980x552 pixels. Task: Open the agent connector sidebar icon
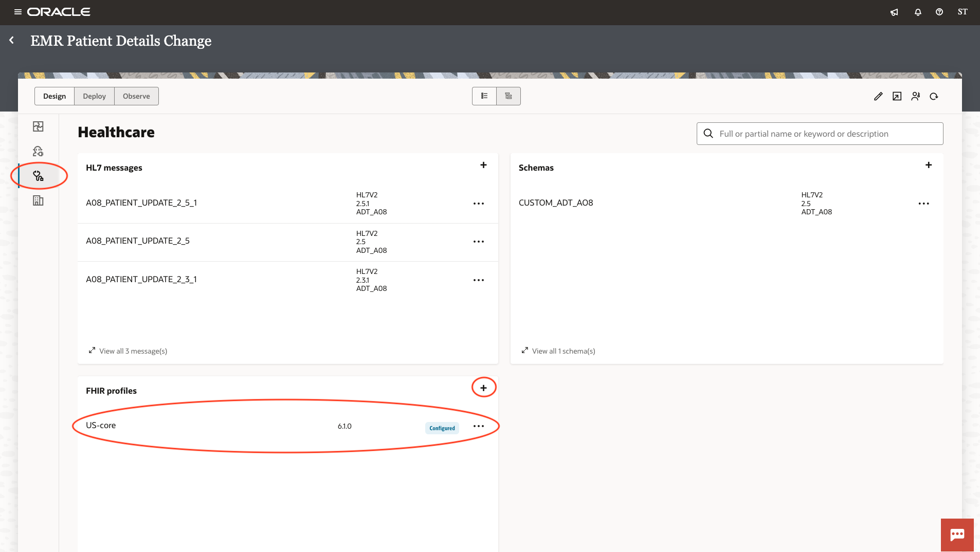38,151
